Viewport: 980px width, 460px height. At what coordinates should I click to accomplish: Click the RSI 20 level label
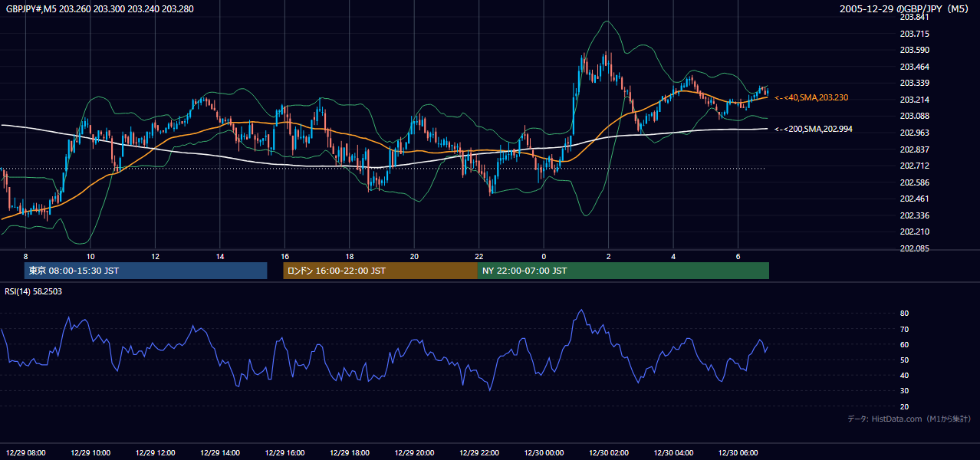click(x=904, y=406)
